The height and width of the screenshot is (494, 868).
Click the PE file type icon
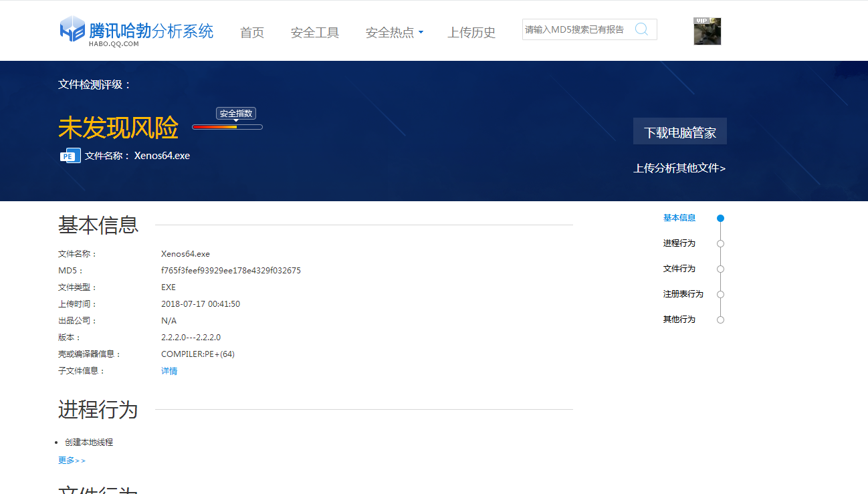click(x=70, y=156)
